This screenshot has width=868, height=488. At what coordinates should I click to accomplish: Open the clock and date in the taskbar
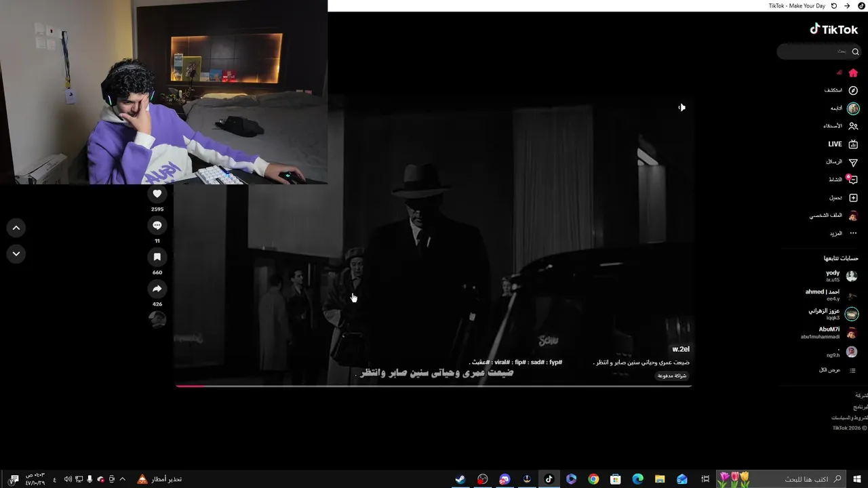(35, 479)
